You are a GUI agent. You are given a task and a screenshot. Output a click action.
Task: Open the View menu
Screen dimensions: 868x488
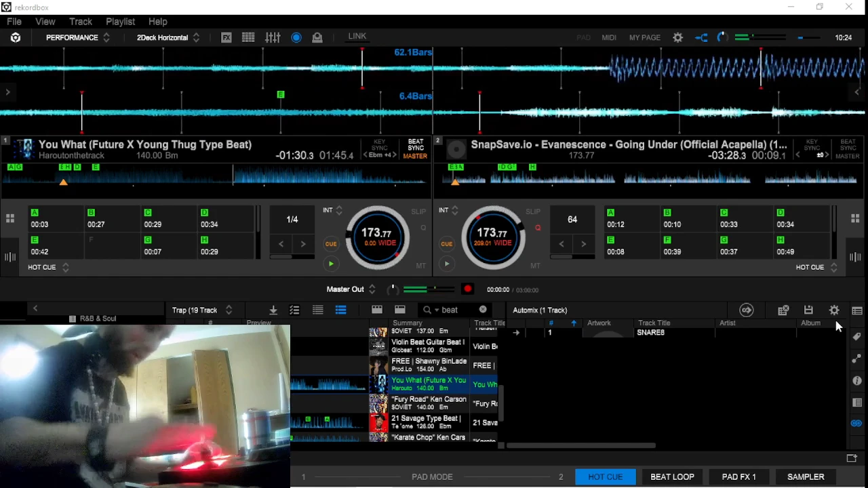coord(45,22)
